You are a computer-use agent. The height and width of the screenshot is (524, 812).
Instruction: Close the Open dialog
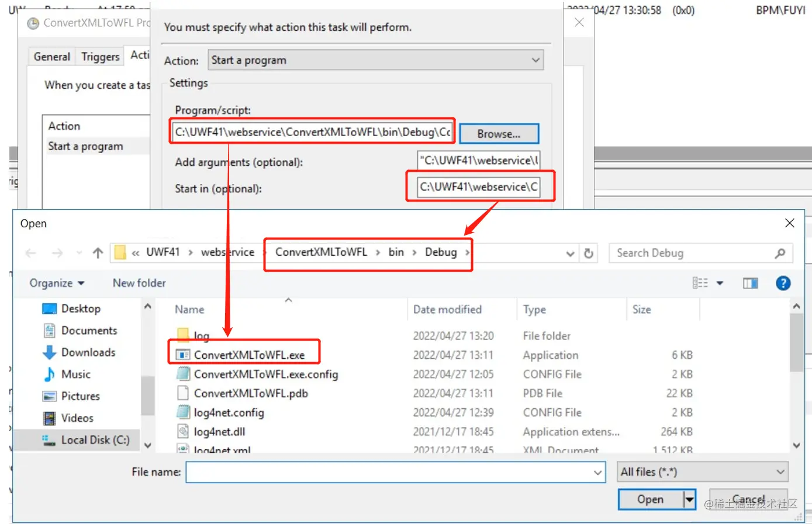click(x=789, y=223)
